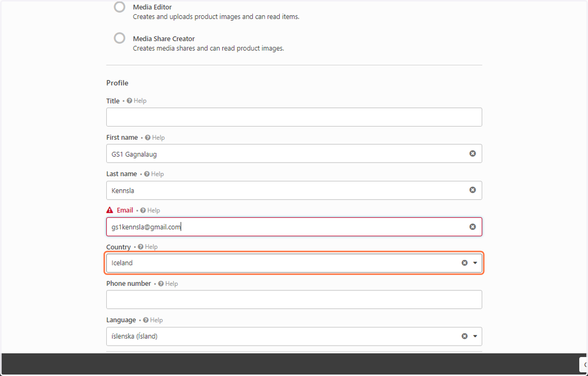Image resolution: width=588 pixels, height=376 pixels.
Task: Open Help for the Email field
Action: point(150,210)
